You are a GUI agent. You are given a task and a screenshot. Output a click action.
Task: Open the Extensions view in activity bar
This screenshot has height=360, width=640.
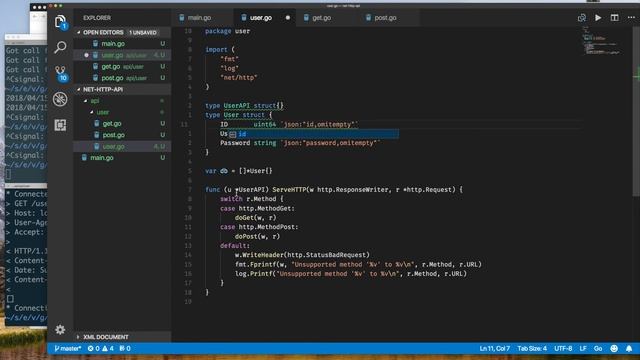[x=60, y=125]
